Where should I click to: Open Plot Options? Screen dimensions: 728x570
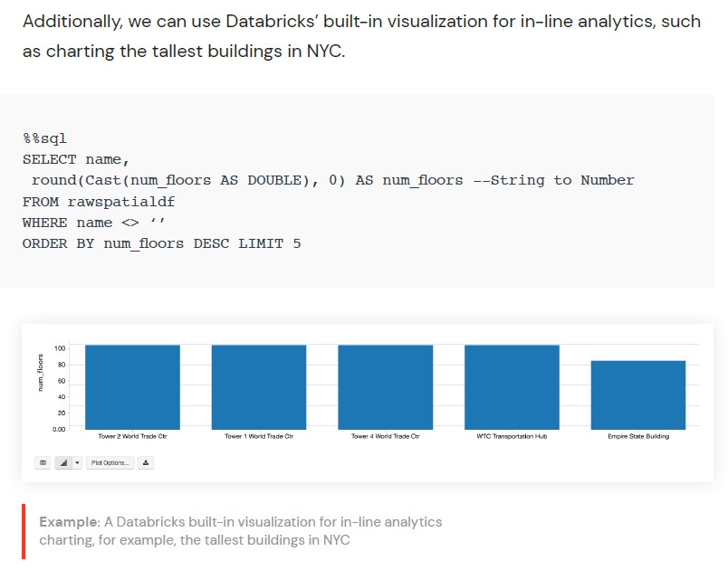click(110, 462)
